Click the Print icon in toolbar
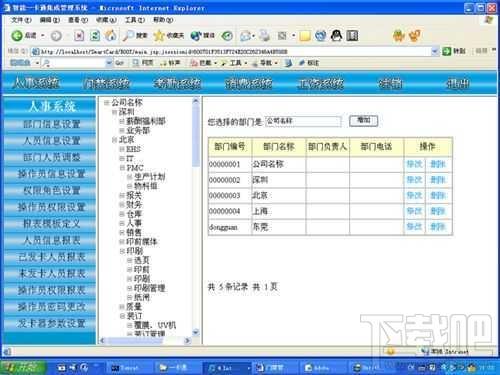This screenshot has width=500, height=375. tap(265, 35)
